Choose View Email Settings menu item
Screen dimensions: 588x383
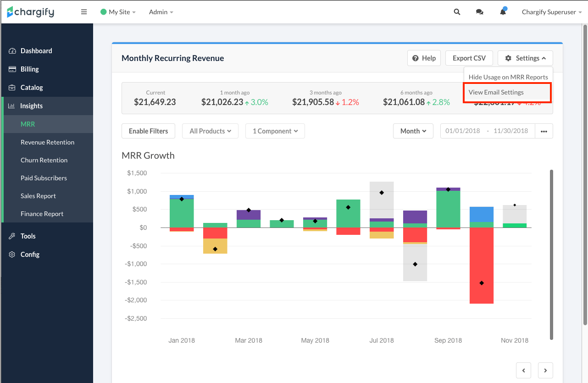coord(496,92)
